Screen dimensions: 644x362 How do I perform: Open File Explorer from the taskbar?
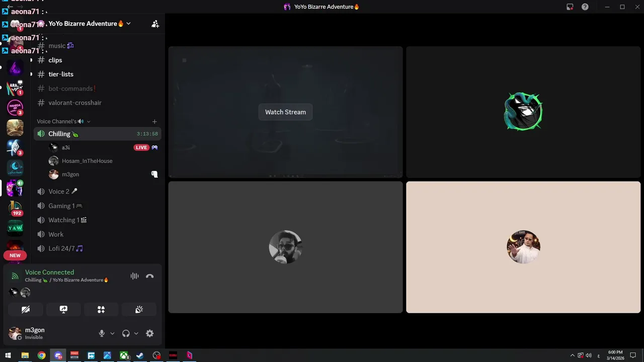(x=25, y=355)
